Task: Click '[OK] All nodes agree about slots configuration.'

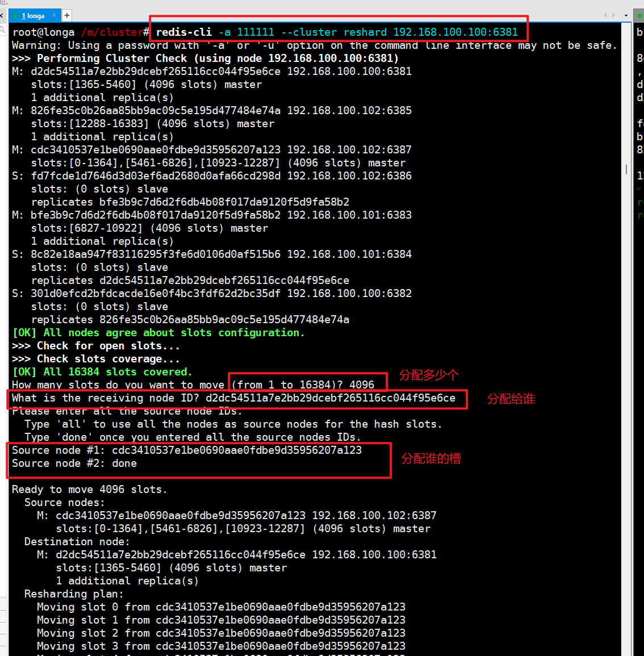Action: 158,333
